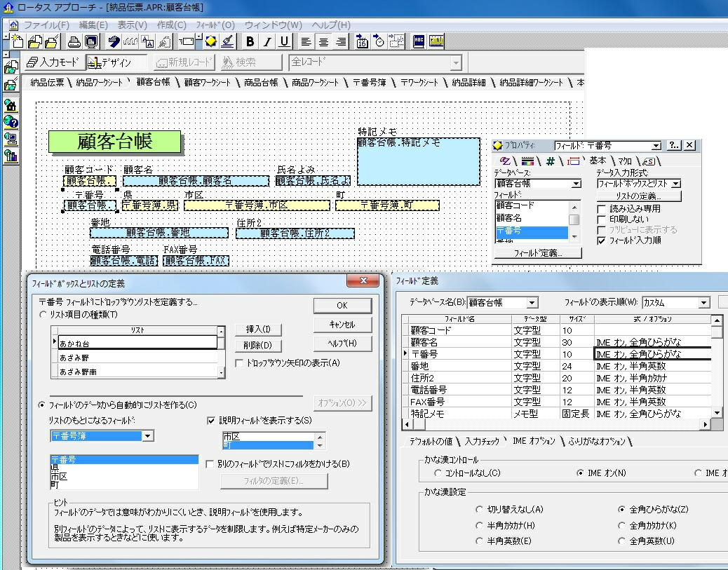The image size is (728, 570).
Task: Select コントロールなし(C) radio button
Action: (x=438, y=473)
